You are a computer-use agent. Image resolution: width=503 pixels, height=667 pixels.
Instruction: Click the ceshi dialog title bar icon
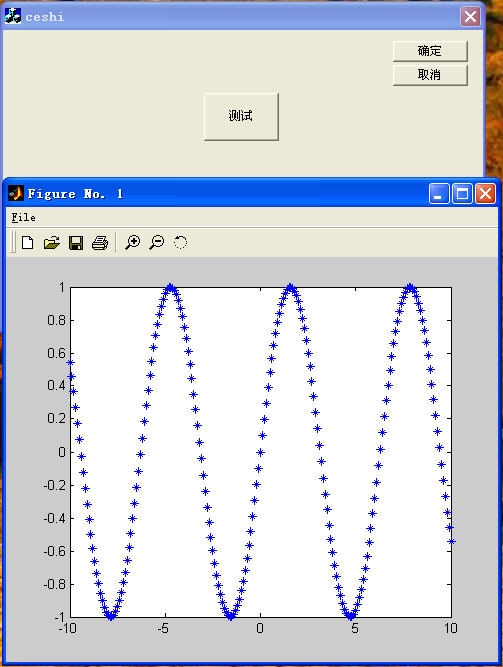coord(13,16)
